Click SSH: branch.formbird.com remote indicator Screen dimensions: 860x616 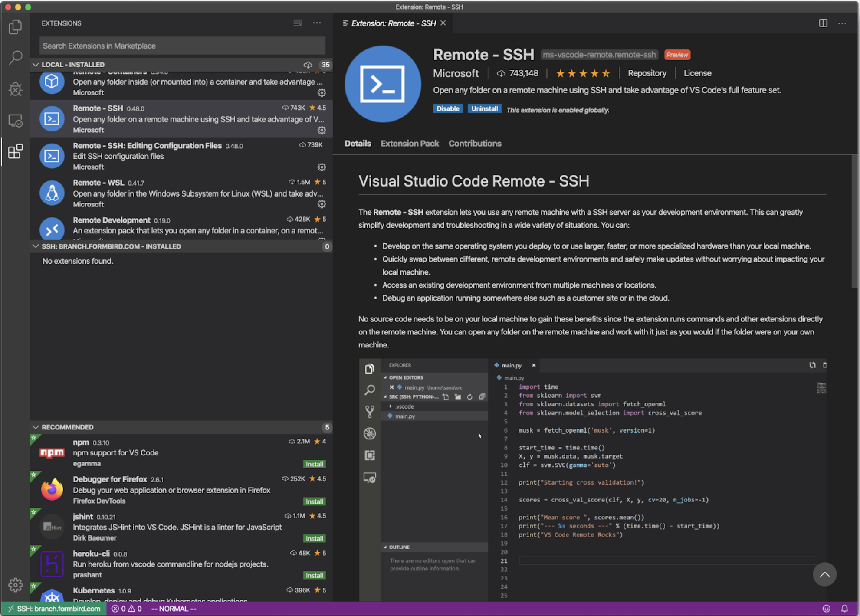(54, 609)
